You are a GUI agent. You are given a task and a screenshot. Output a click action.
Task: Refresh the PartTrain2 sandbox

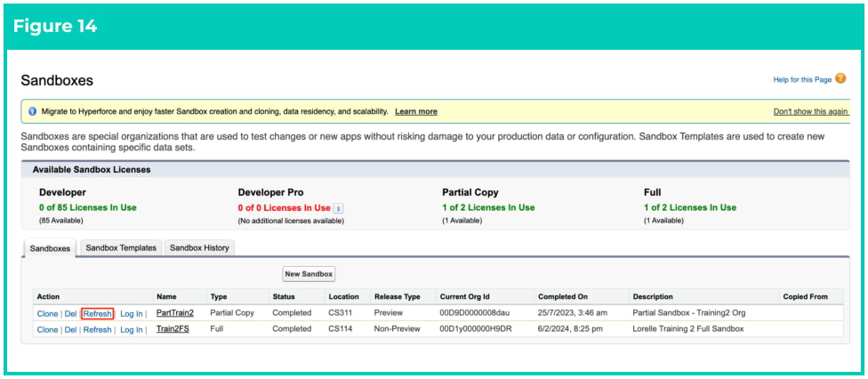(98, 314)
